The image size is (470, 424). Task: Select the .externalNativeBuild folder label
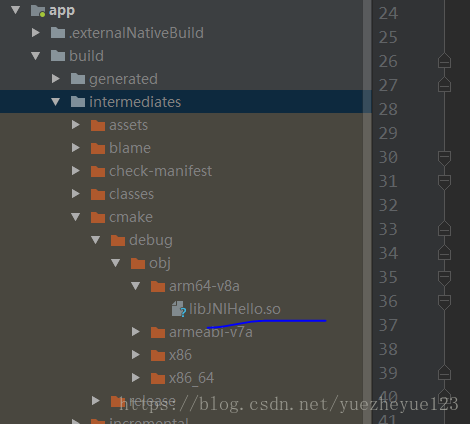point(136,33)
